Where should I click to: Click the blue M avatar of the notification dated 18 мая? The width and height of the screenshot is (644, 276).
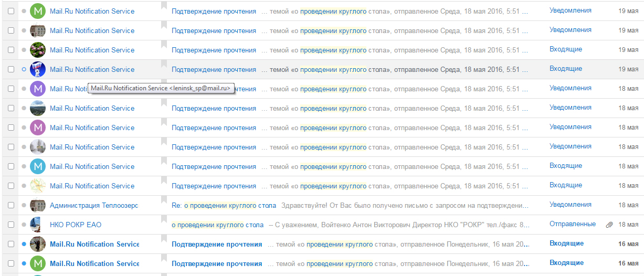[x=38, y=166]
